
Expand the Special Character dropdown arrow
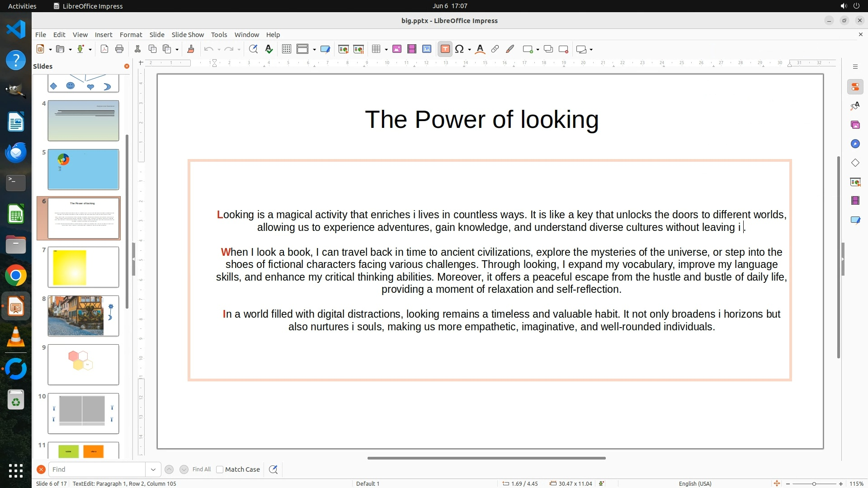click(x=470, y=50)
